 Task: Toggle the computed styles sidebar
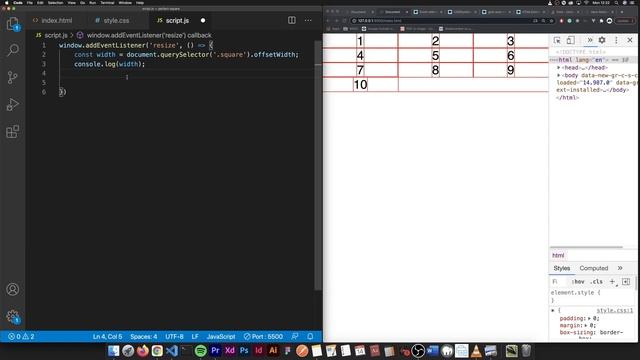(626, 282)
